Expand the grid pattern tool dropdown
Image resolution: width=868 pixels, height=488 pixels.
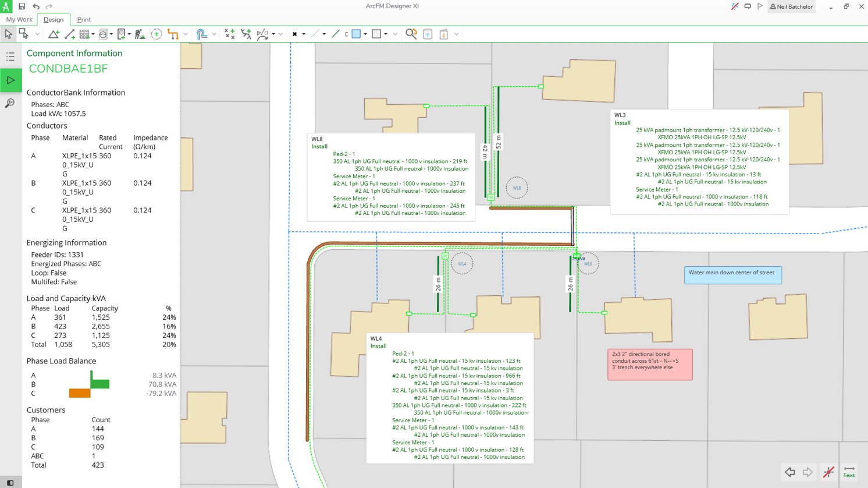(x=93, y=34)
